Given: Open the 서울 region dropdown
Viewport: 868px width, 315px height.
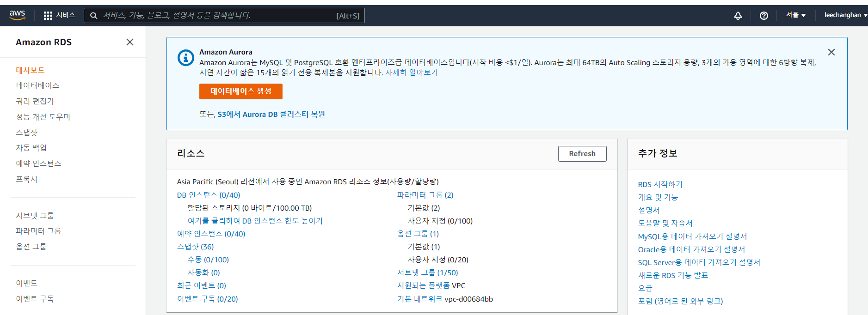Looking at the screenshot, I should click(796, 15).
